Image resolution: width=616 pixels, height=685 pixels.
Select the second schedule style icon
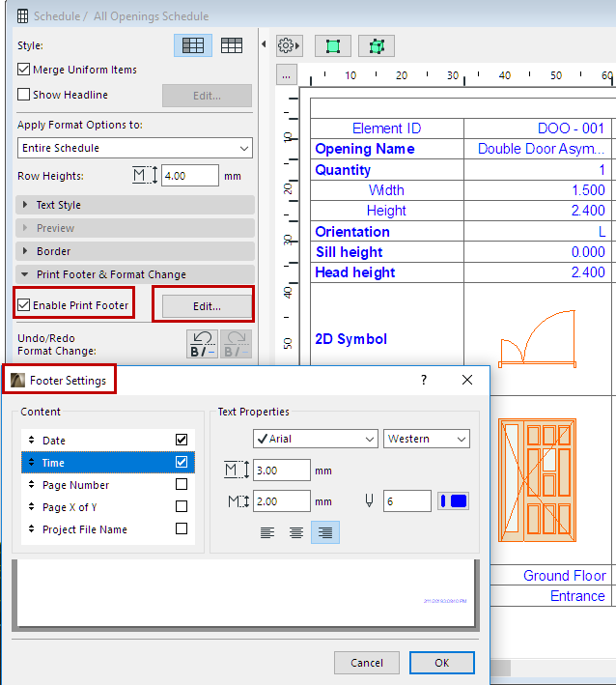pos(232,45)
